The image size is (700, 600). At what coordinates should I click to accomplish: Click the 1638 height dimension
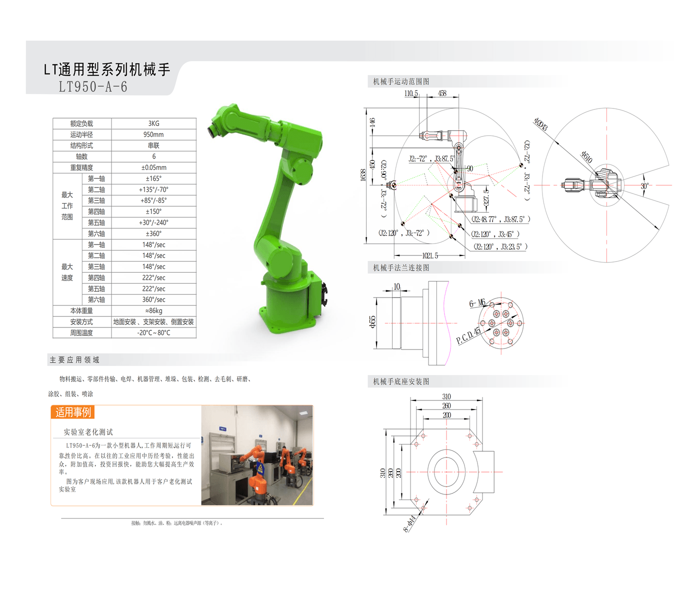point(363,175)
